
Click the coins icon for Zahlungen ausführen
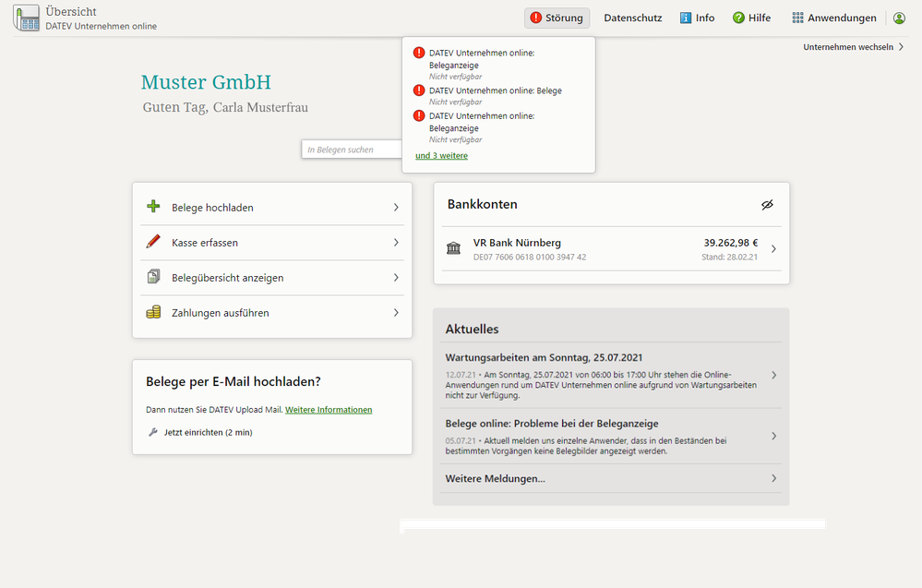pos(153,312)
